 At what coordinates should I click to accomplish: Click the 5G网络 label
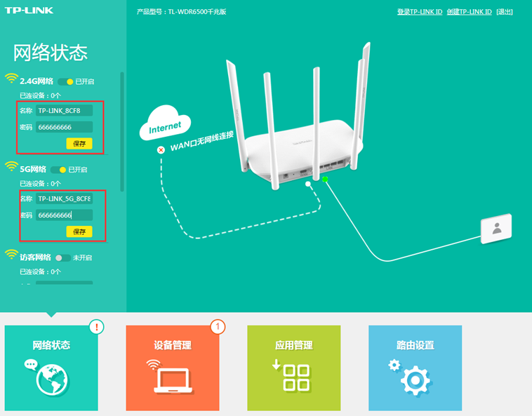point(33,170)
